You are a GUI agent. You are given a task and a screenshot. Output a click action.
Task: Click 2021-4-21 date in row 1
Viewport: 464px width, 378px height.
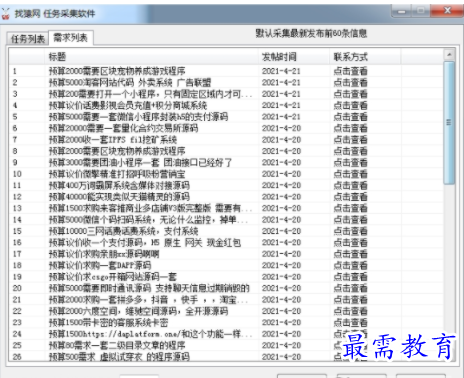click(281, 71)
